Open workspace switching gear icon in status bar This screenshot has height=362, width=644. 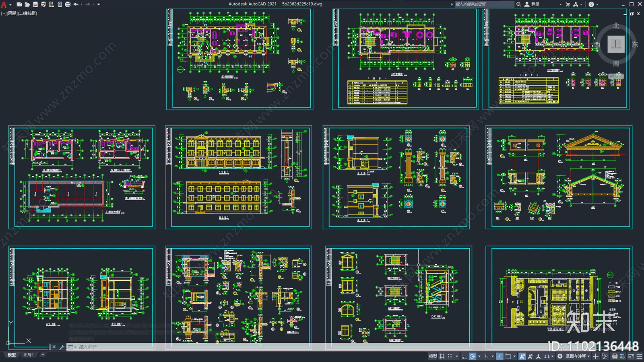[x=560, y=356]
